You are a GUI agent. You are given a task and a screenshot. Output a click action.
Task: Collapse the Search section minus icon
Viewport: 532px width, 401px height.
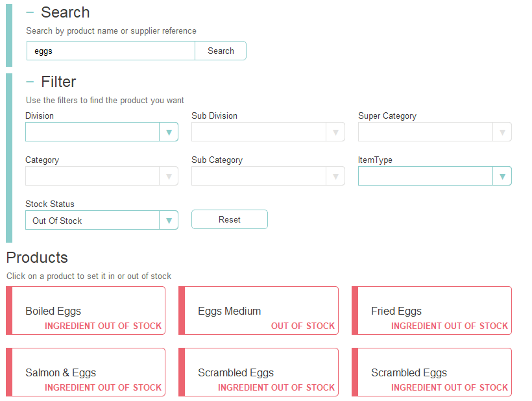coord(30,12)
